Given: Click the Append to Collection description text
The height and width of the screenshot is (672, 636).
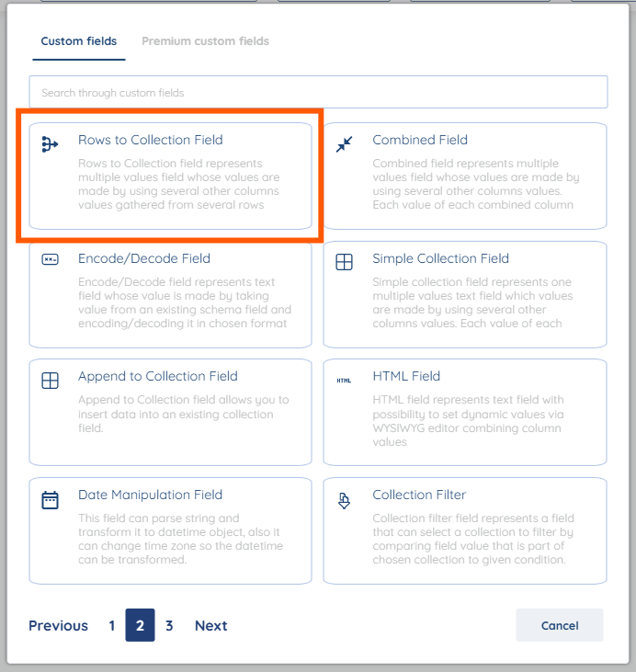Looking at the screenshot, I should 184,414.
